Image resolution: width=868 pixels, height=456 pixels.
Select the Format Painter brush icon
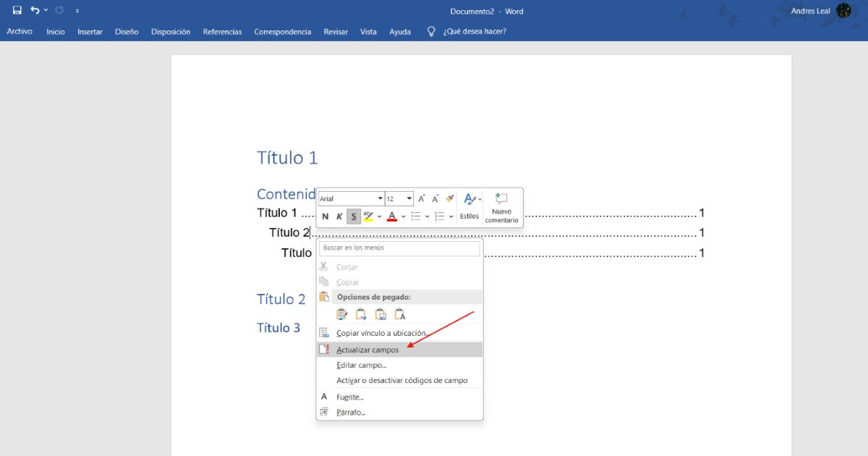pos(449,198)
